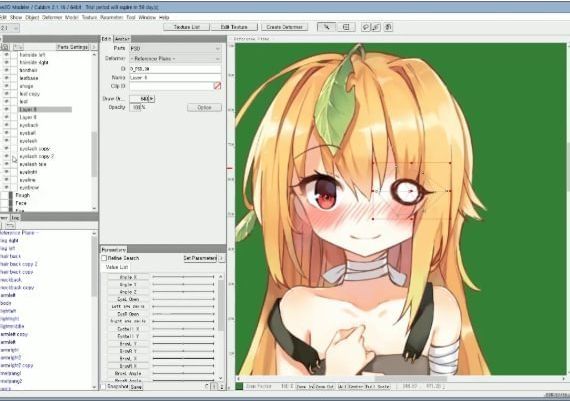Activate the lasso selection tool
The image size is (570, 401).
tap(365, 27)
